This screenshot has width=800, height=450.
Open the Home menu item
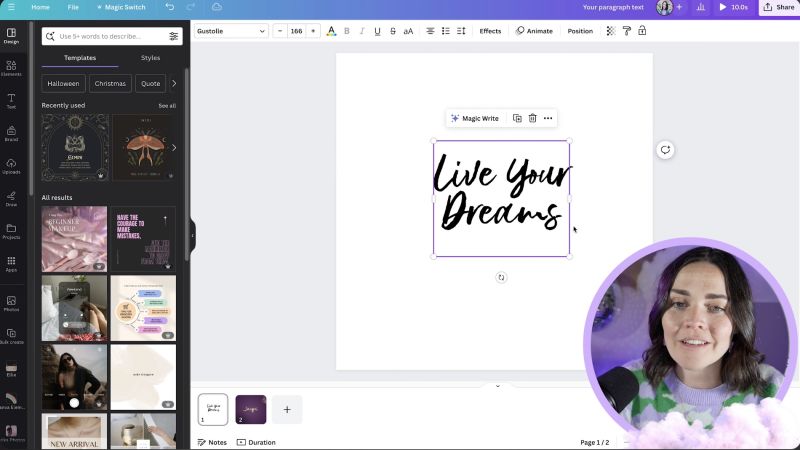[x=40, y=7]
